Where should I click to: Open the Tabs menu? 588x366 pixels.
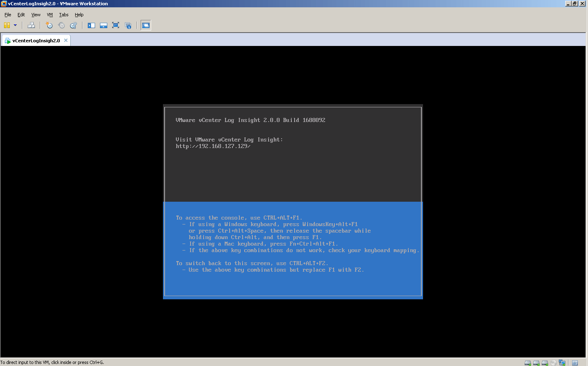point(63,15)
